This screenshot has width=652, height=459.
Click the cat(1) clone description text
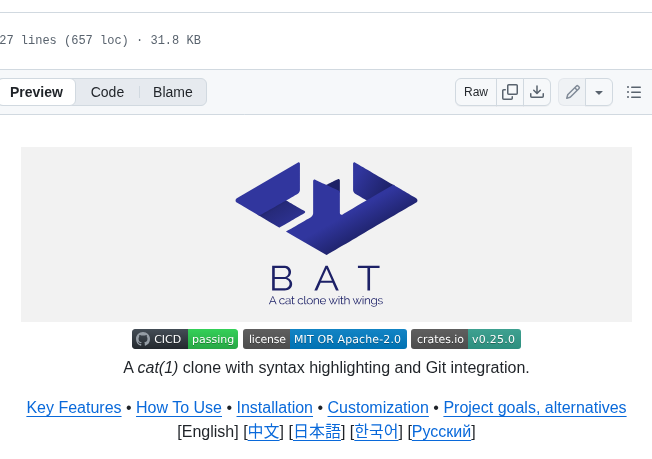(326, 368)
